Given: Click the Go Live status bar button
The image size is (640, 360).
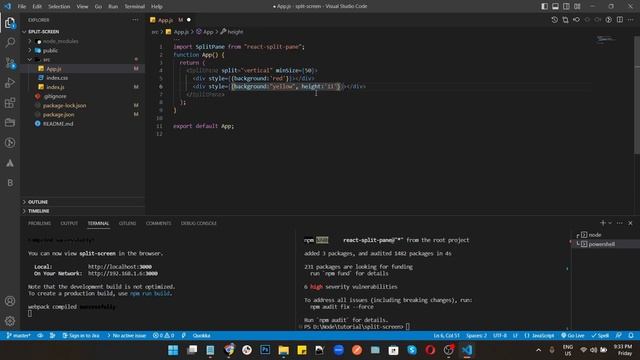Looking at the screenshot, I should pyautogui.click(x=572, y=336).
